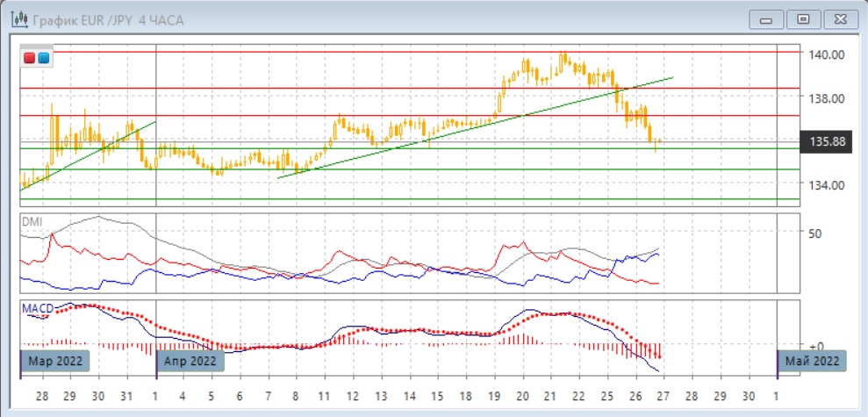The height and width of the screenshot is (417, 868).
Task: Click the 134.00 price axis label
Action: 826,185
